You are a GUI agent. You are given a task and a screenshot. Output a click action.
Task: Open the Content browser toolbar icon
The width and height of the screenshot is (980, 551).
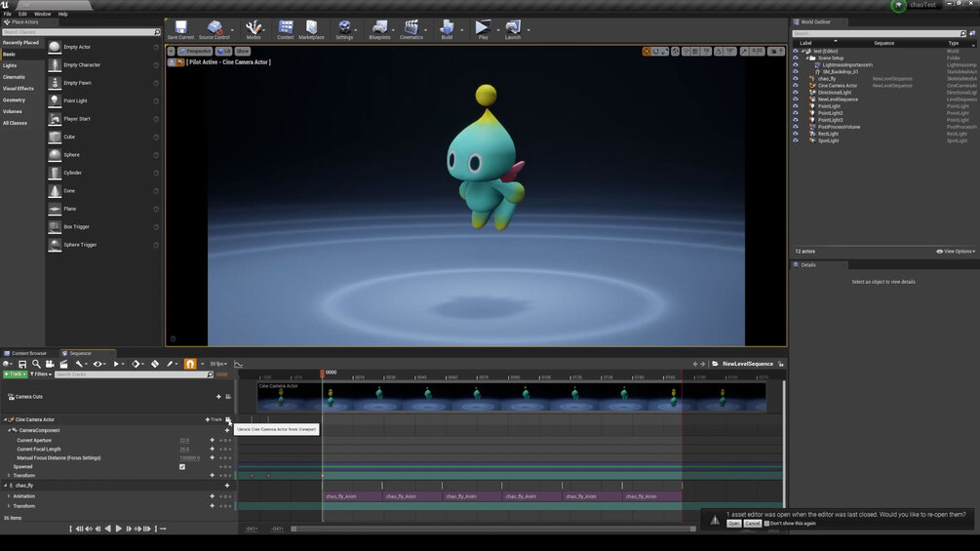pos(286,27)
